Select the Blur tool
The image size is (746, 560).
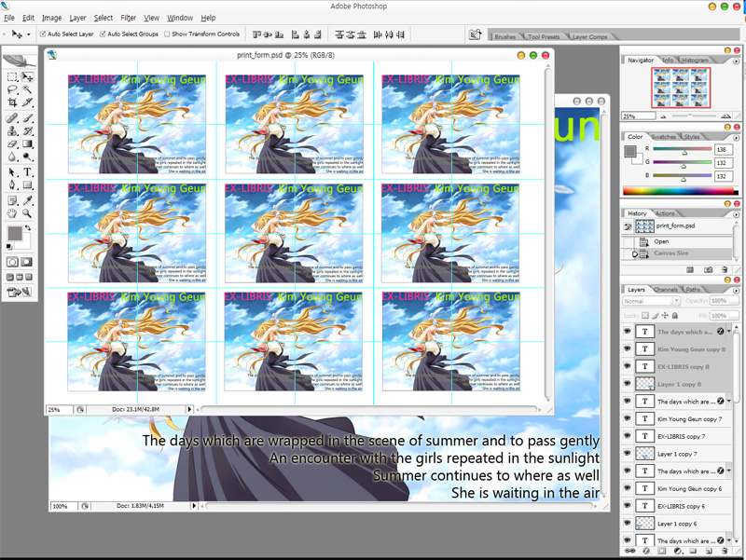12,157
